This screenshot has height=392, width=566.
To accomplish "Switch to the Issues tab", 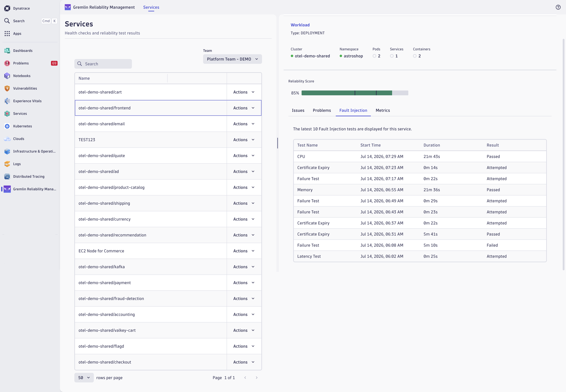I will (x=298, y=111).
